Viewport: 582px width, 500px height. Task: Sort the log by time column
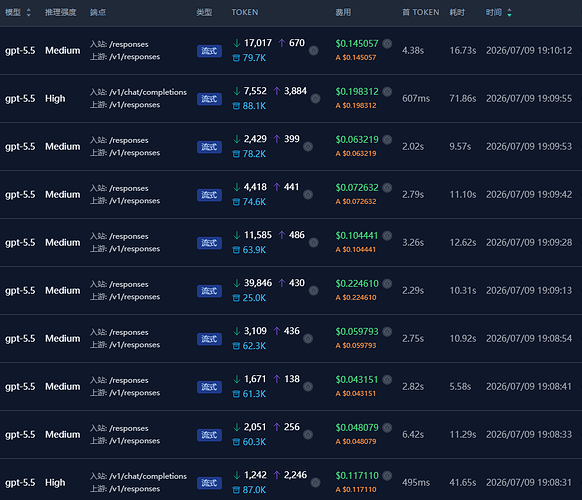[x=509, y=13]
